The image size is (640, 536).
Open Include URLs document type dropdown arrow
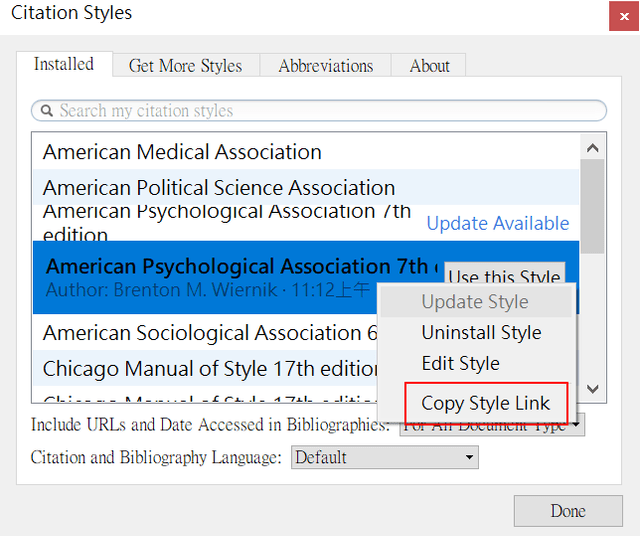tap(576, 425)
